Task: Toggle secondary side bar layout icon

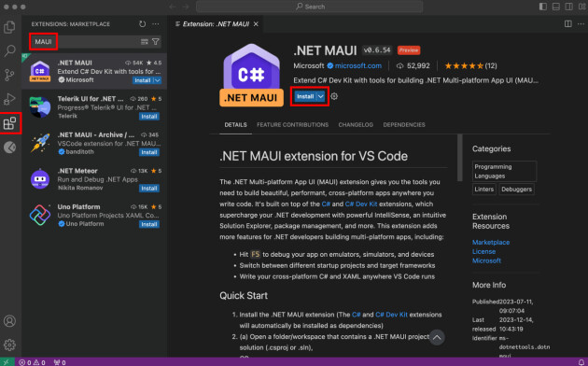Action: coord(568,7)
